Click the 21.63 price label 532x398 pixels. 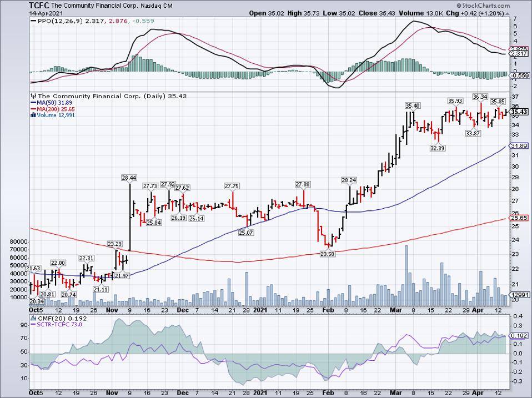[x=33, y=269]
